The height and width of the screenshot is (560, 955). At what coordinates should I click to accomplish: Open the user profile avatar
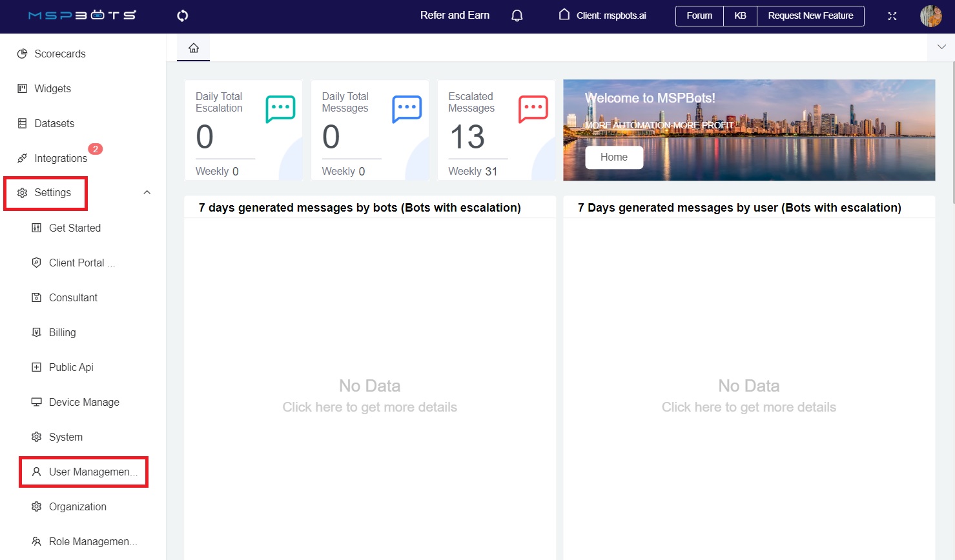(x=930, y=16)
